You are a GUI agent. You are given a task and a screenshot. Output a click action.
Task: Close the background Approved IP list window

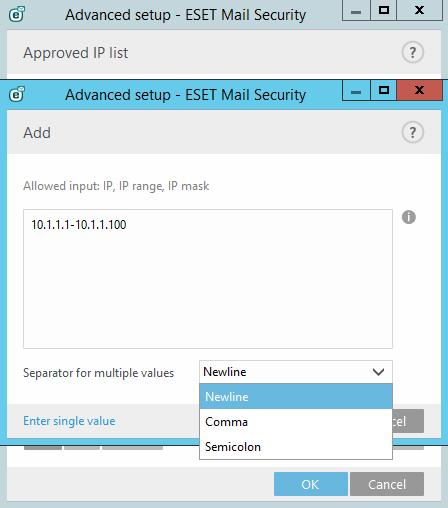pyautogui.click(x=419, y=10)
